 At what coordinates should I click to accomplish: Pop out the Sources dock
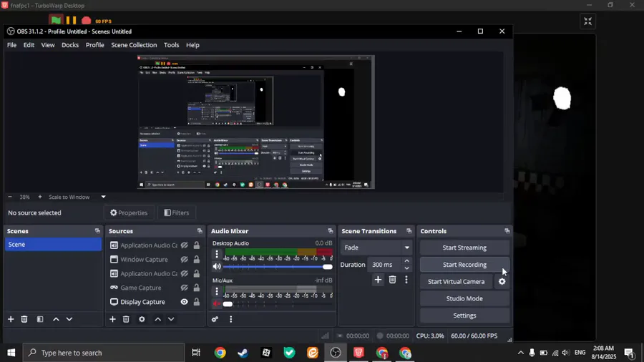200,231
